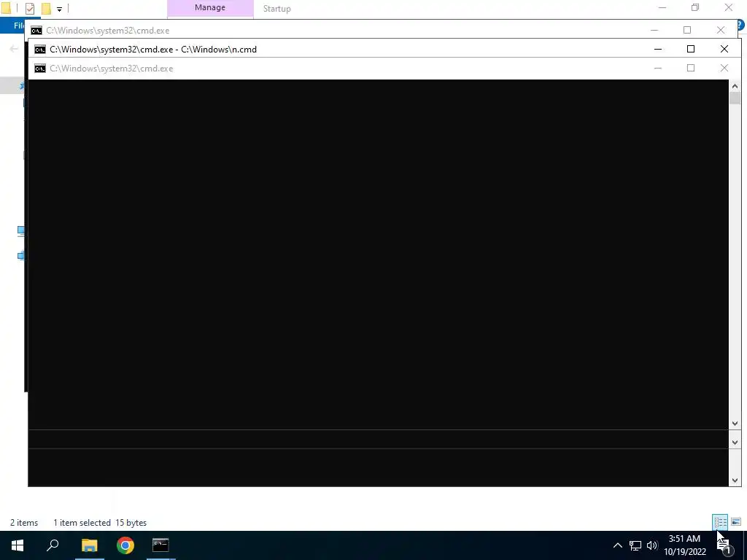
Task: Minimize the n.cmd command window
Action: [x=658, y=49]
